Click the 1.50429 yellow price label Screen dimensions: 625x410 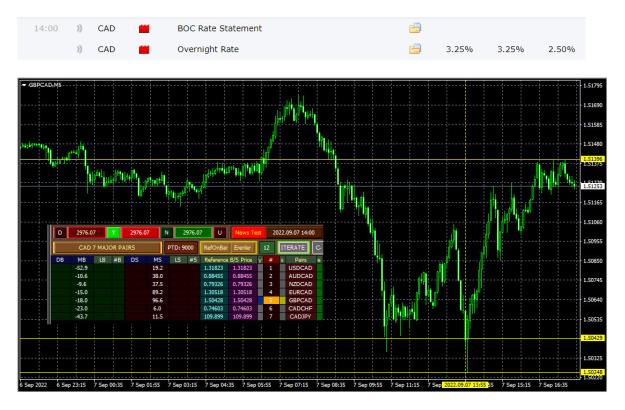pos(593,338)
